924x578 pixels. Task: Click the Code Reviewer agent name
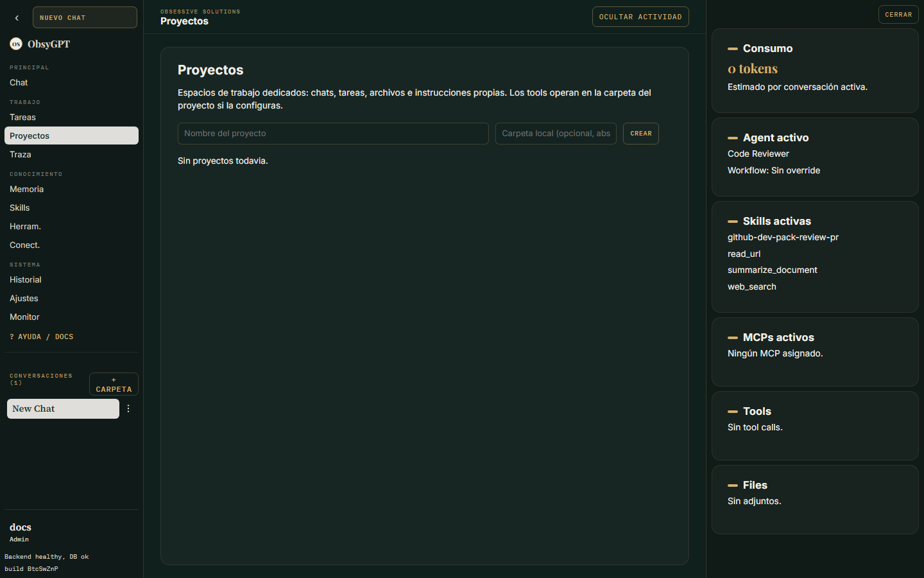[758, 154]
